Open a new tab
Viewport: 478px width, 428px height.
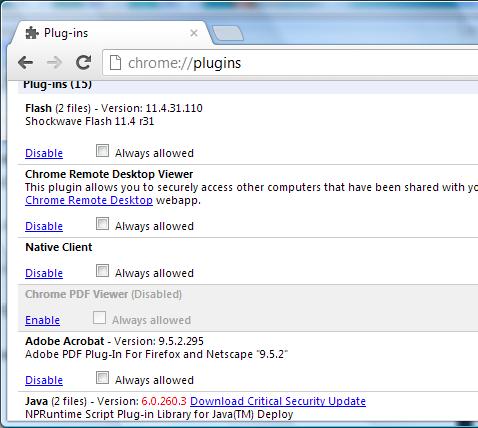click(228, 34)
